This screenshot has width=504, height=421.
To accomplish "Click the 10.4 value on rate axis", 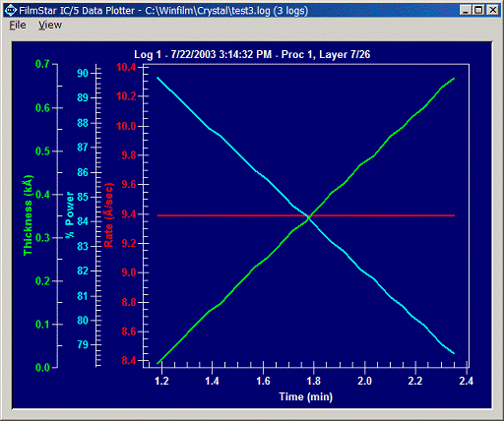I will coord(126,67).
